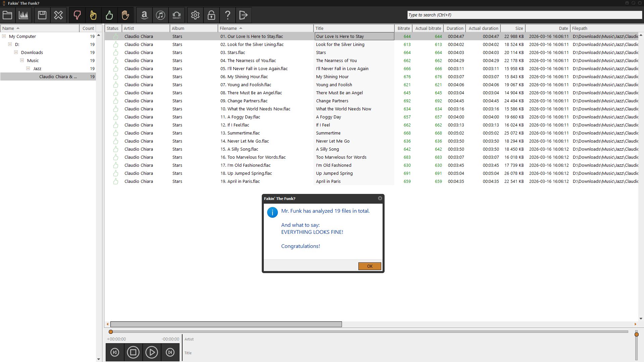Collapse the My Computer tree node
The width and height of the screenshot is (644, 362).
point(4,36)
